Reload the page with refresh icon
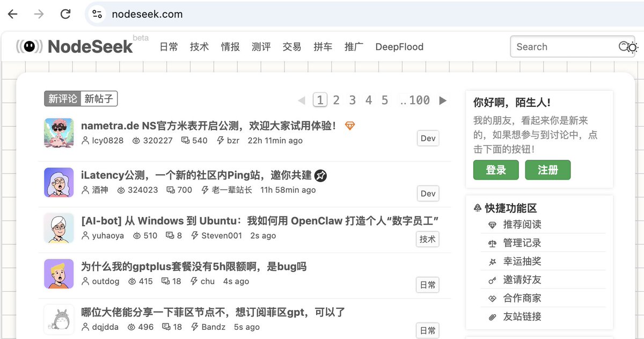 [65, 14]
